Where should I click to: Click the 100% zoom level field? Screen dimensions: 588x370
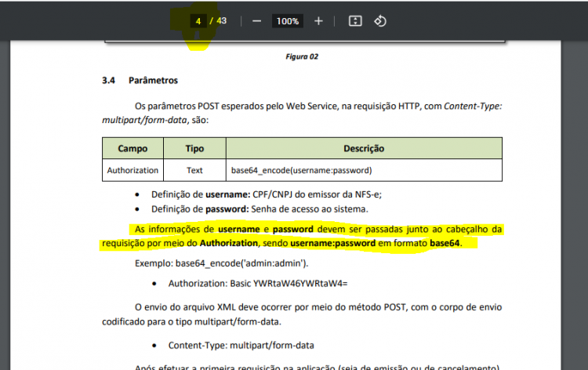[288, 21]
